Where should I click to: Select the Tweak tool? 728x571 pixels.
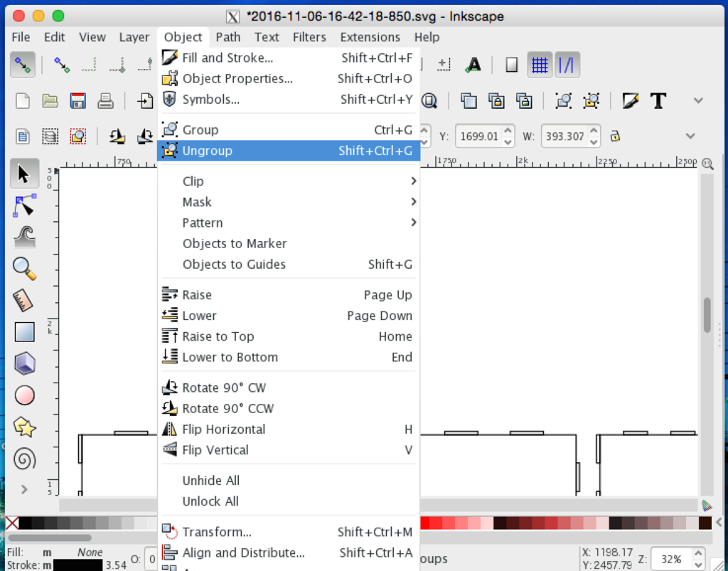pos(24,238)
